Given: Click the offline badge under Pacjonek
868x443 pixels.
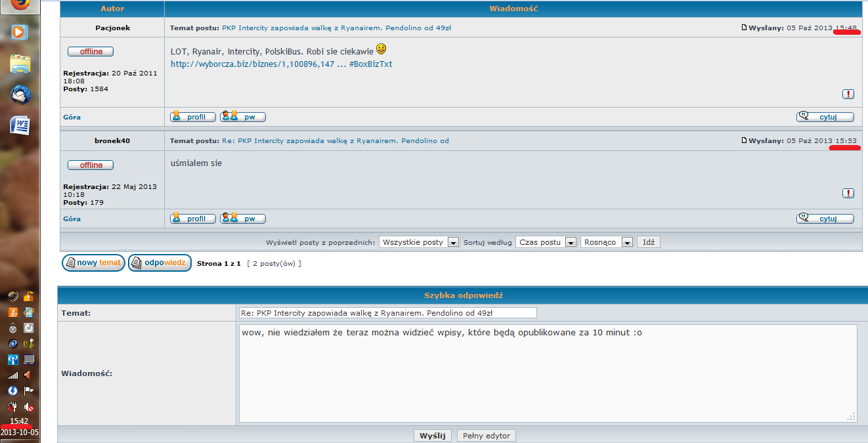Looking at the screenshot, I should click(91, 52).
